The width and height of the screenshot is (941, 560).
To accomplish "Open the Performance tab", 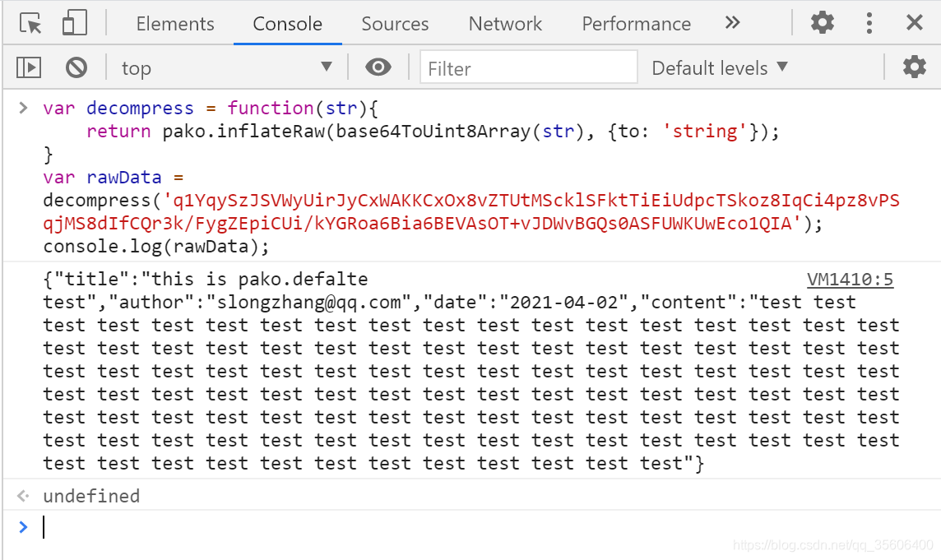I will click(x=636, y=23).
